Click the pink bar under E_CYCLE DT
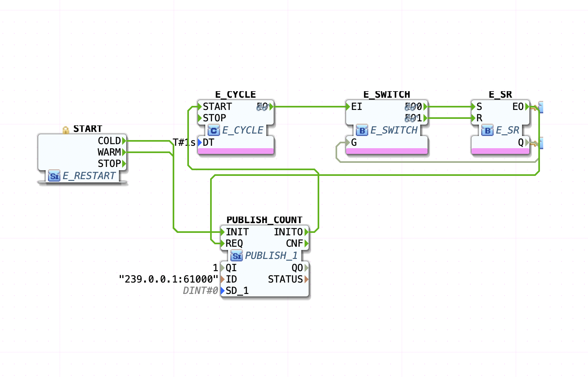 pyautogui.click(x=235, y=151)
